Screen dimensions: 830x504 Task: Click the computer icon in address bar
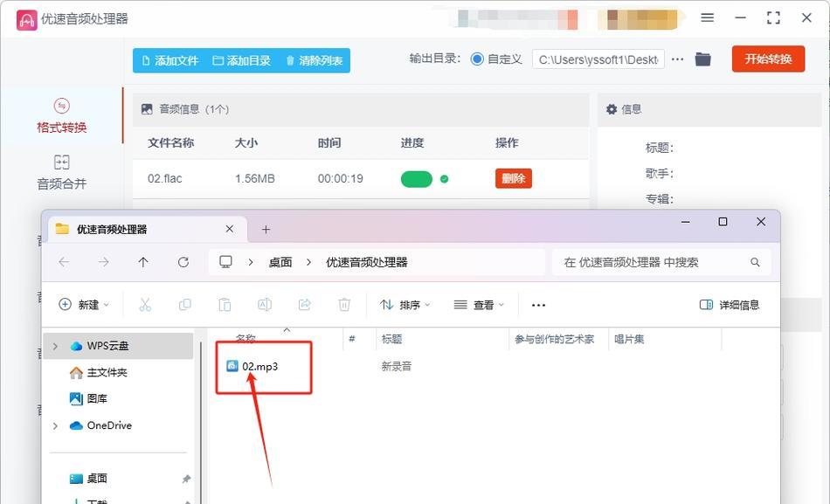pyautogui.click(x=226, y=262)
